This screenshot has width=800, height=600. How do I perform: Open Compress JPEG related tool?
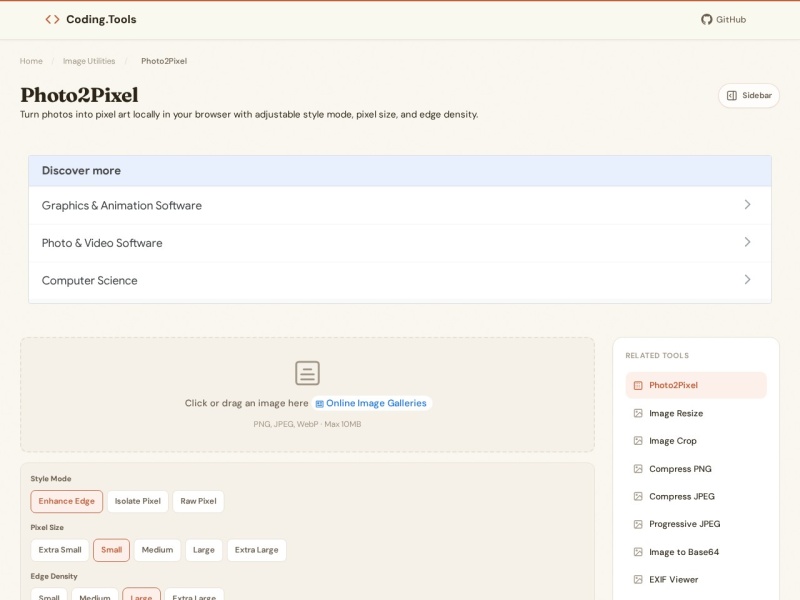[x=696, y=496]
